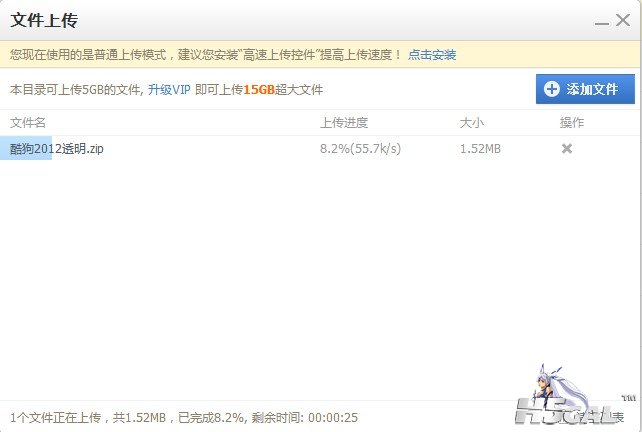Viewport: 642px width, 432px height.
Task: Click the yellow 普通上传模式 notice text
Action: (206, 54)
